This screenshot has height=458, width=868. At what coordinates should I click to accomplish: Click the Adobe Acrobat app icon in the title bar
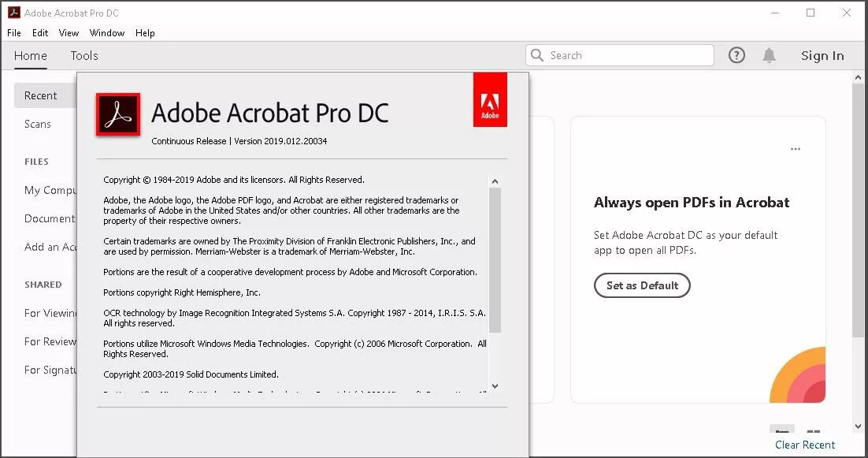14,12
